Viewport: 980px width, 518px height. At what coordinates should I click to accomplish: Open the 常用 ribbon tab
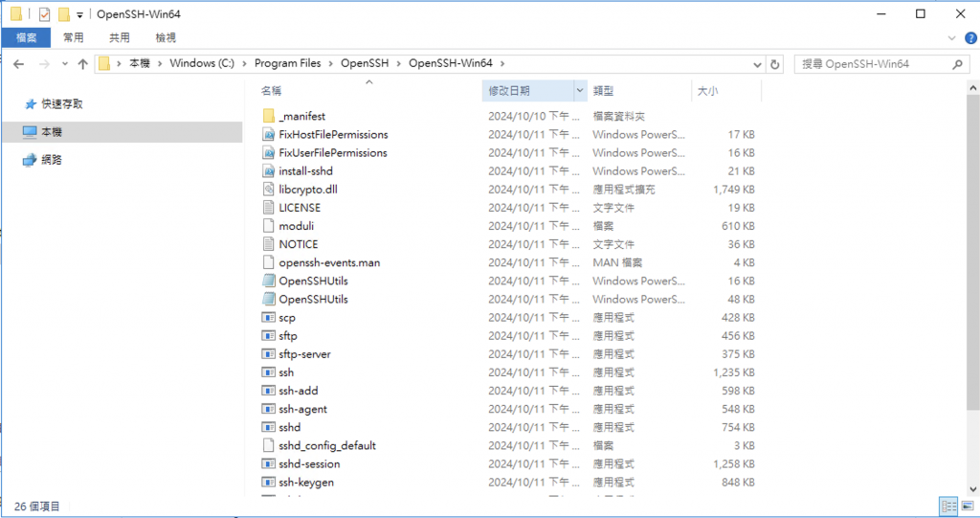(73, 37)
